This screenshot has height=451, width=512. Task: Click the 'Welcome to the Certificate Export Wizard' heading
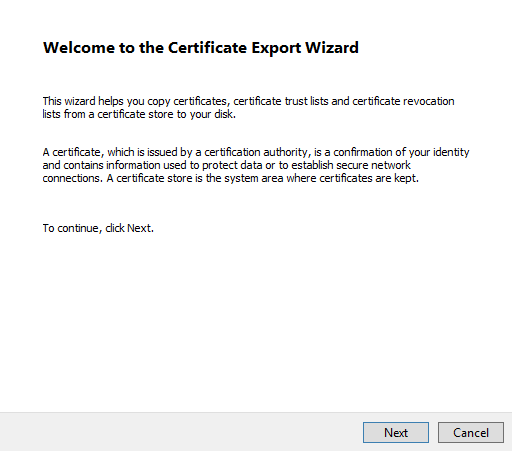(201, 48)
